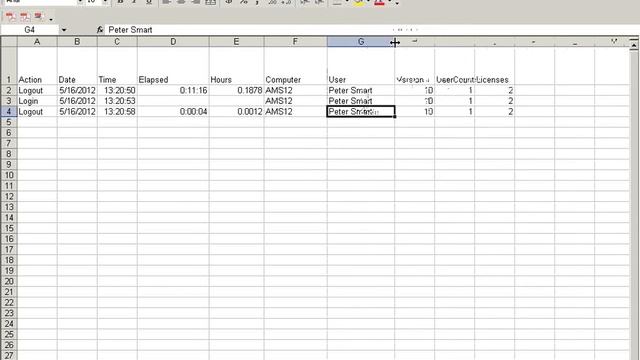The height and width of the screenshot is (360, 640).
Task: Apply Percent Style format
Action: pyautogui.click(x=244, y=2)
